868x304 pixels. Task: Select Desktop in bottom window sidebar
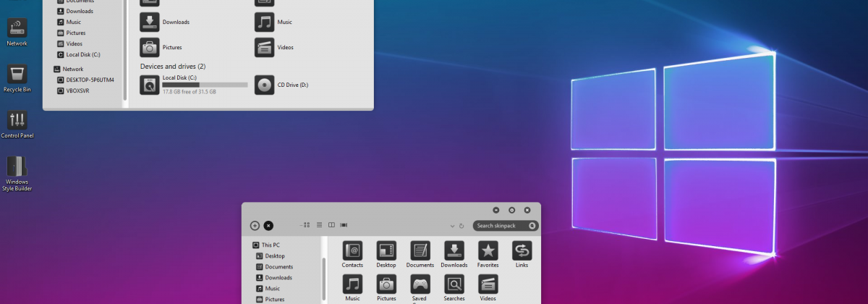point(271,256)
